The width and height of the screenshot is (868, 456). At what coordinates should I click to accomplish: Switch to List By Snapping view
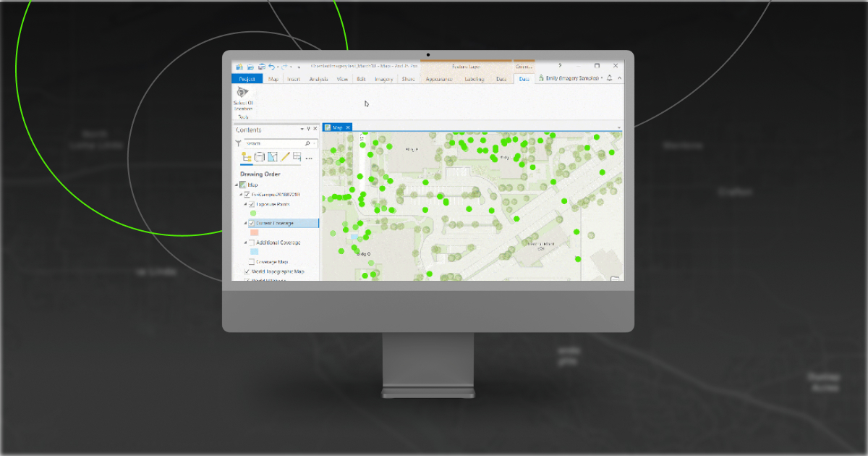click(297, 157)
